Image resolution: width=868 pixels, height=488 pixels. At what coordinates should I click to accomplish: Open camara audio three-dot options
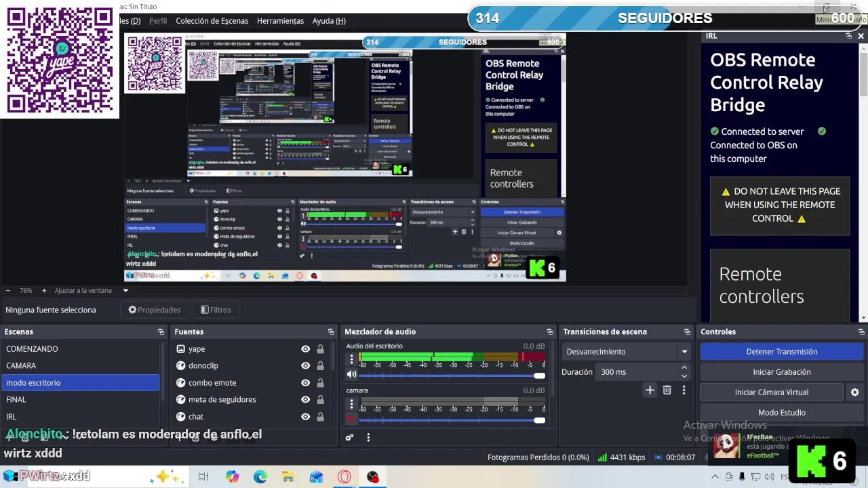[x=351, y=403]
